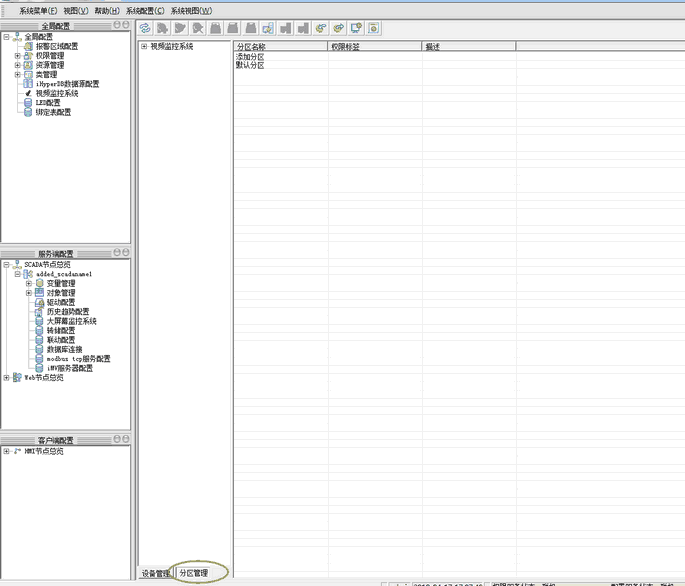Click the 分区名称 column header
The width and height of the screenshot is (685, 586).
(280, 47)
